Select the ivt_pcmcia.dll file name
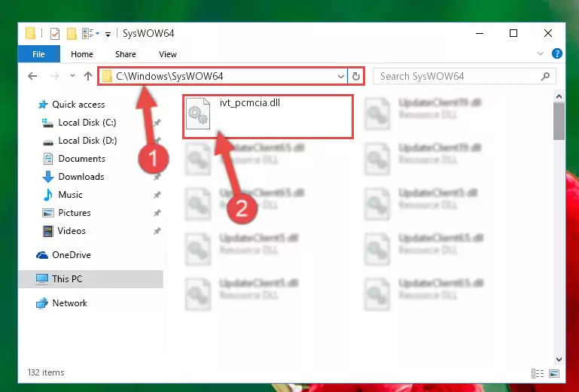579x392 pixels. coord(250,103)
